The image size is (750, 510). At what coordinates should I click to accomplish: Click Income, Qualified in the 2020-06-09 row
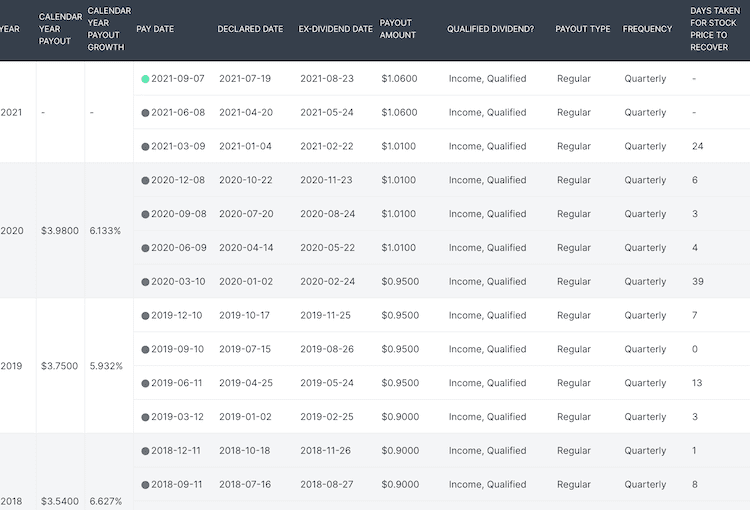(487, 248)
